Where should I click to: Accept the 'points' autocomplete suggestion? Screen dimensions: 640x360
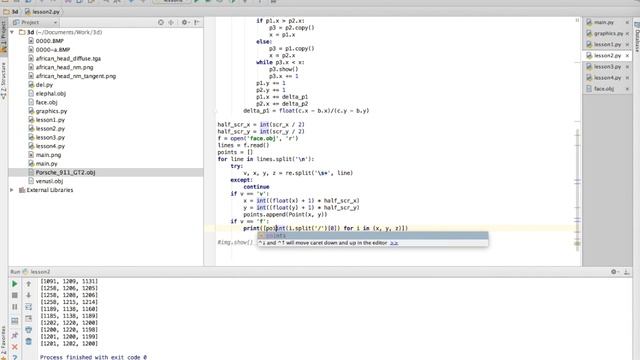[373, 236]
